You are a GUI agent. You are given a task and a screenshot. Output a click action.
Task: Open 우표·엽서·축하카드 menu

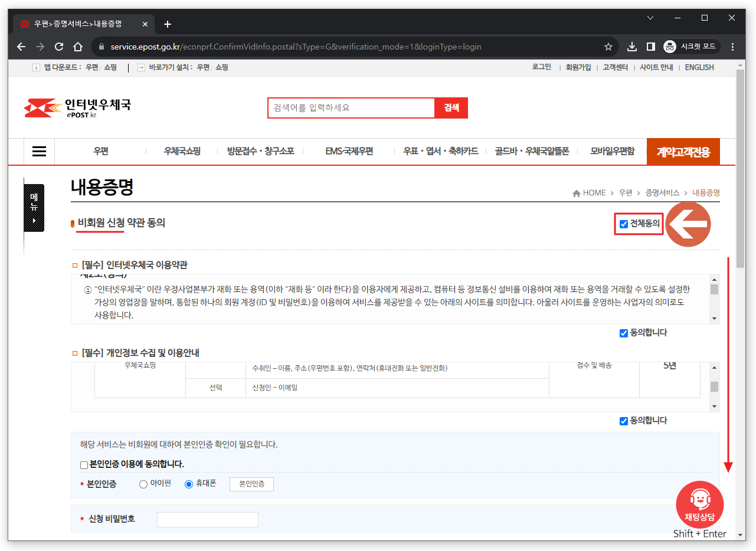pyautogui.click(x=441, y=152)
